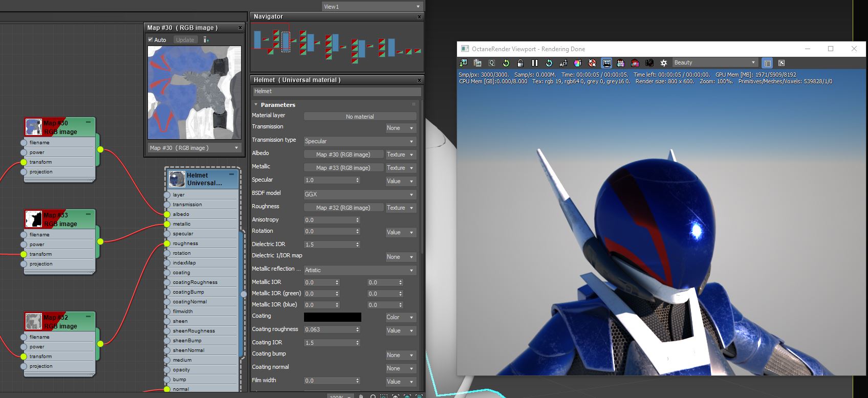Click the save render icon in Octane toolbar
This screenshot has height=398, width=868.
[463, 63]
